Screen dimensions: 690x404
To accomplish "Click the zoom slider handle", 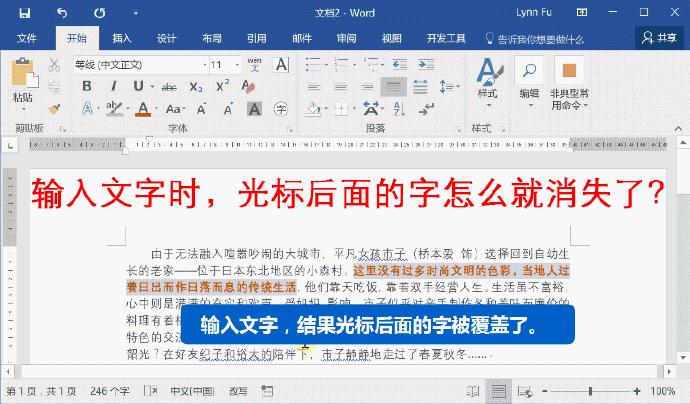I will click(x=591, y=391).
